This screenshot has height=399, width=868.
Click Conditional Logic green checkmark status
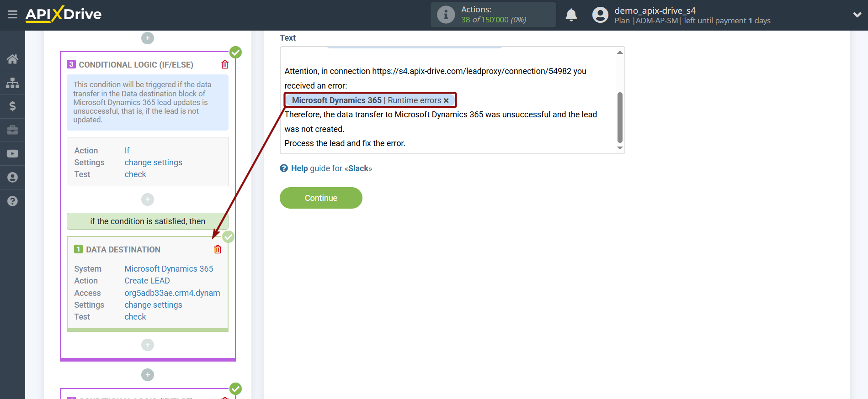(x=235, y=52)
